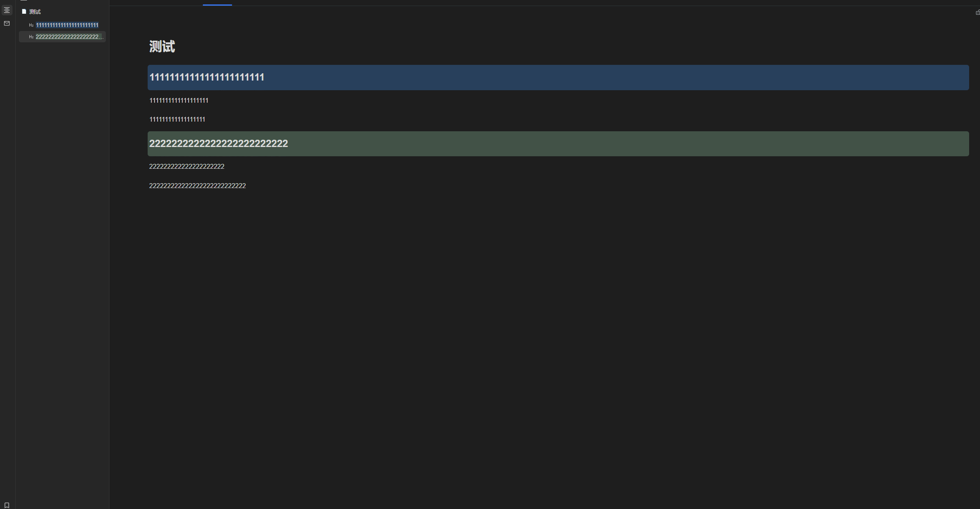Jump to the 1111 heading from the outline
Viewport: 980px width, 509px height.
pos(67,25)
